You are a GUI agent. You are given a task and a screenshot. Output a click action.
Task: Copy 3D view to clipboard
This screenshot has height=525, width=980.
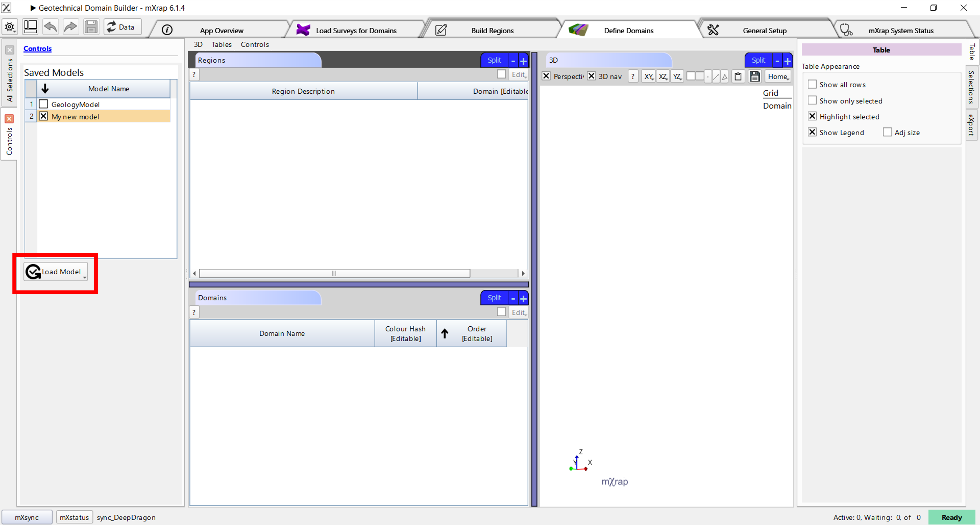click(738, 76)
